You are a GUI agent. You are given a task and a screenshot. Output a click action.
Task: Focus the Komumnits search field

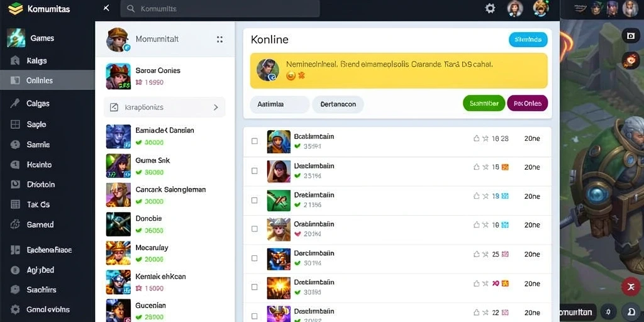(x=220, y=9)
